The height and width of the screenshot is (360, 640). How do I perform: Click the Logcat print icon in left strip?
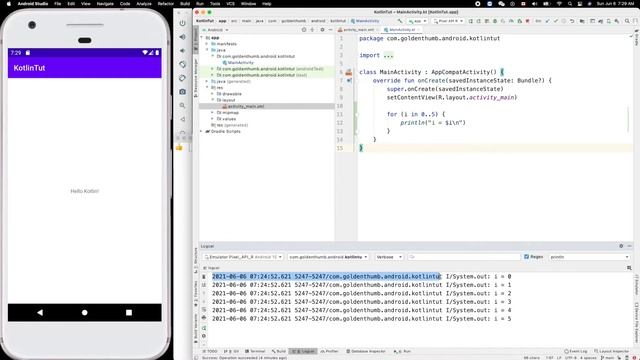(x=204, y=318)
